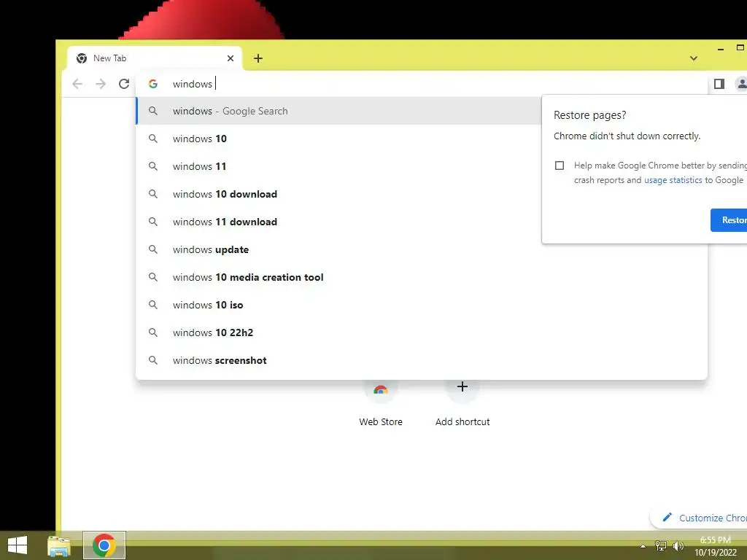Enable sending crash reports checkbox

[x=560, y=166]
